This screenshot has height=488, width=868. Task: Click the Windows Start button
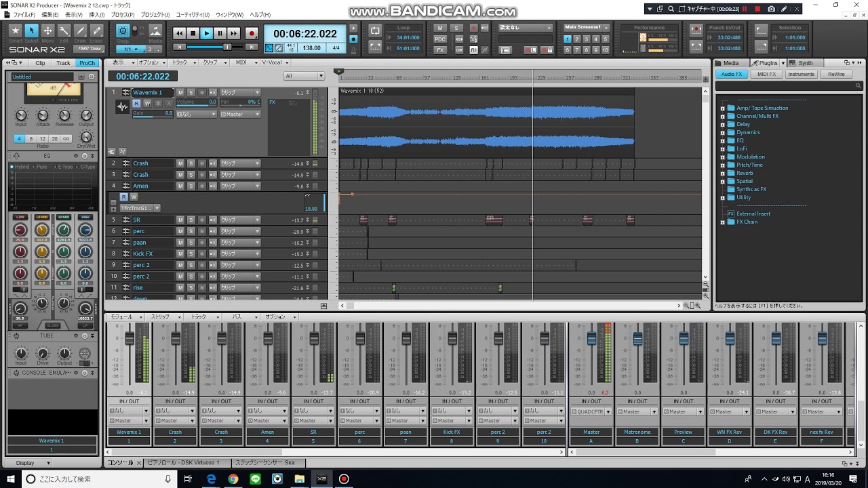click(x=11, y=479)
